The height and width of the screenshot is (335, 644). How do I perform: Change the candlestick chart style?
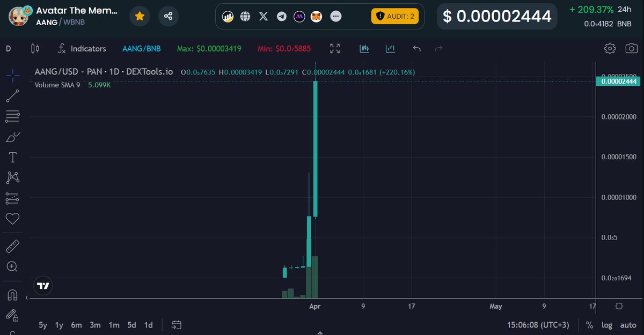tap(35, 49)
